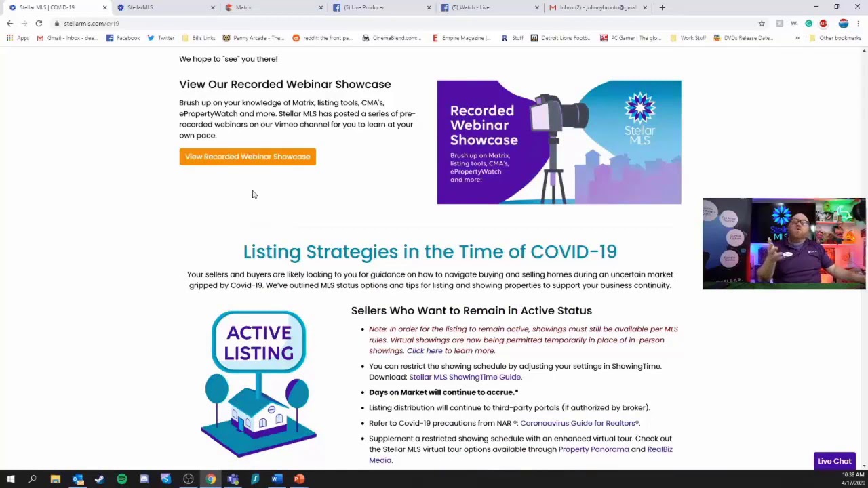Open the Grammarly extension icon

click(x=808, y=23)
